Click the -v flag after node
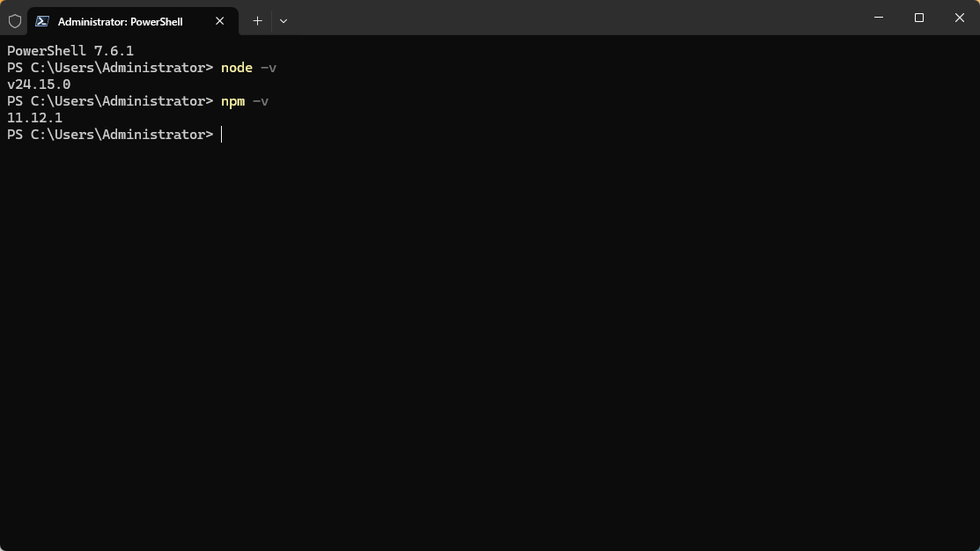The image size is (980, 551). [x=268, y=67]
